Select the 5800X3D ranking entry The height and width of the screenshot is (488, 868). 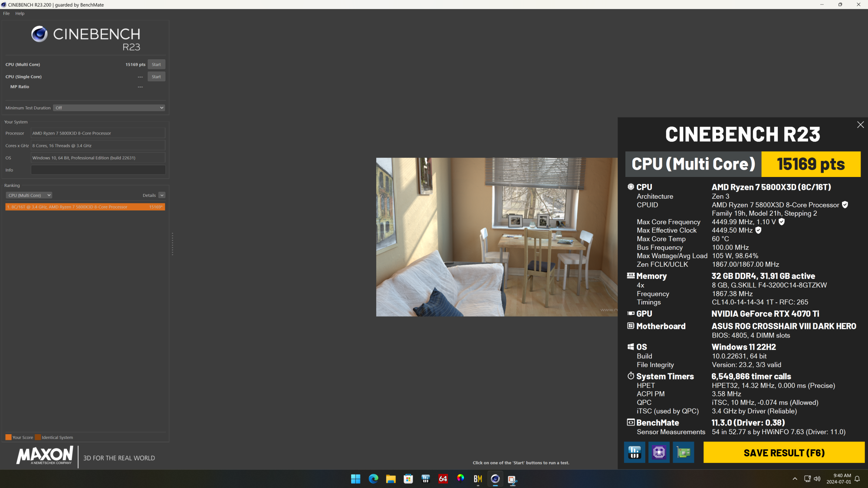(x=85, y=207)
